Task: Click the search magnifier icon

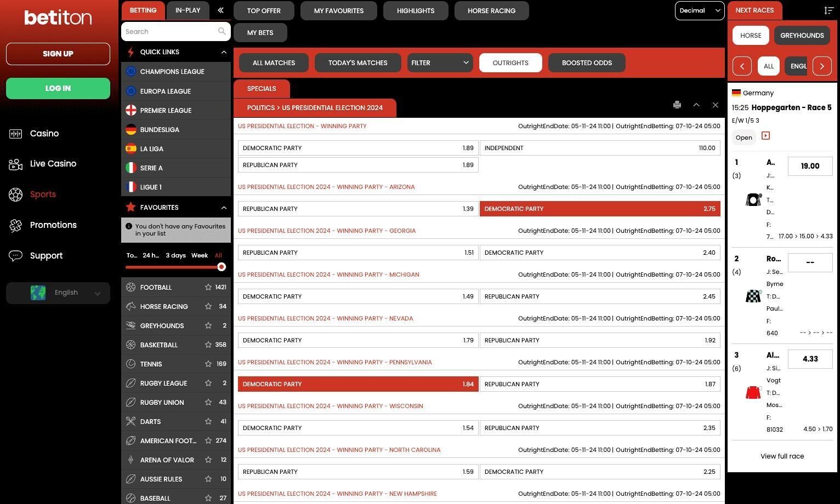Action: tap(222, 31)
